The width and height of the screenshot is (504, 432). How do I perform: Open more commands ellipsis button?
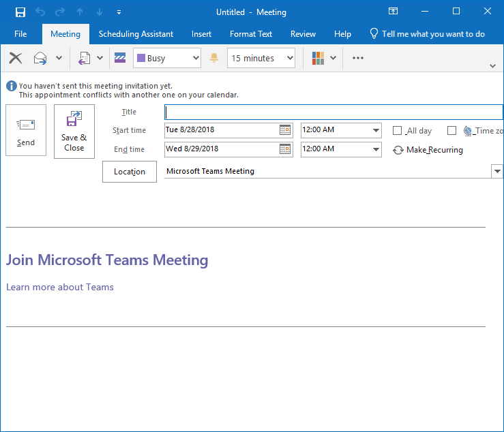(x=358, y=58)
